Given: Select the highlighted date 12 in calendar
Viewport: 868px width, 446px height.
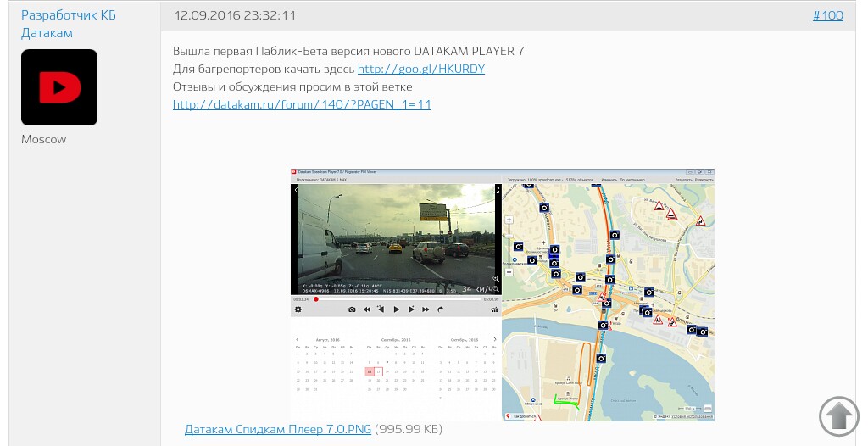Looking at the screenshot, I should [x=370, y=371].
